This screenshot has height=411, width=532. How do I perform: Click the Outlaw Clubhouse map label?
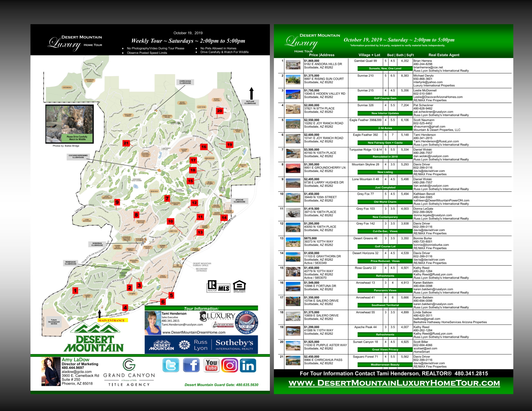click(x=250, y=103)
